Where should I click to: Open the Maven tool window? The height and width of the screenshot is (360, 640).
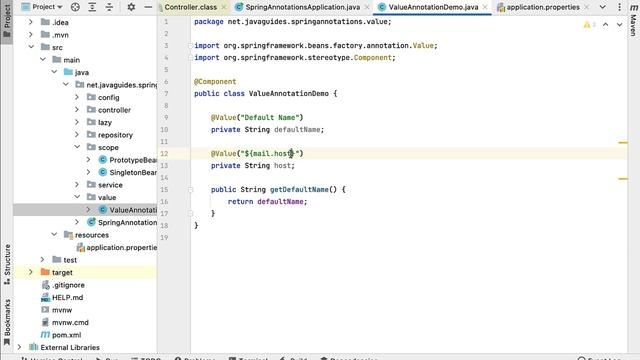tap(633, 19)
